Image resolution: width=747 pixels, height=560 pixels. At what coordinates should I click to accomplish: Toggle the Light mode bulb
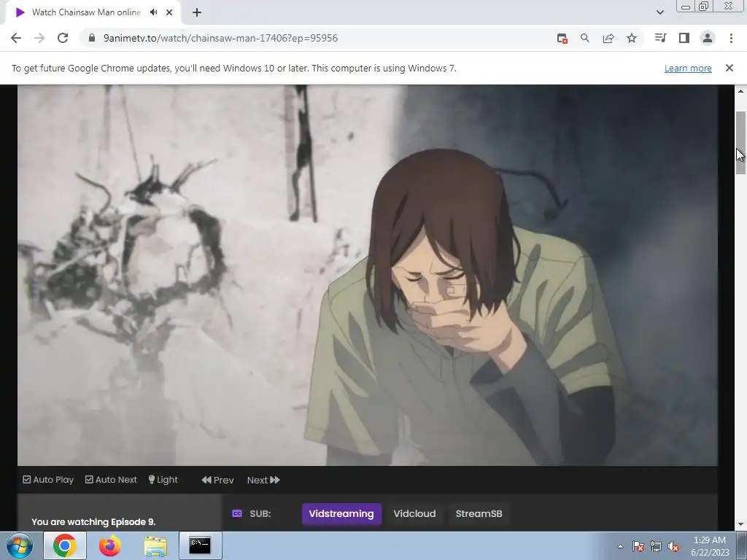163,480
